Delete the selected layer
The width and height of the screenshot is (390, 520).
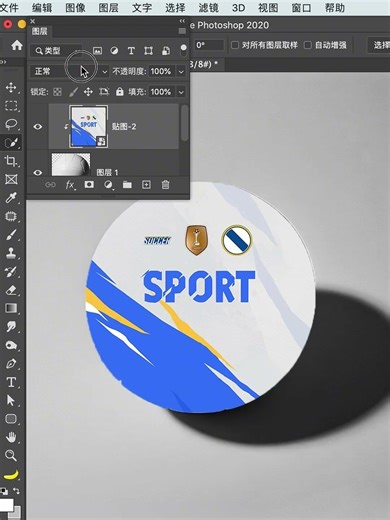(x=165, y=185)
